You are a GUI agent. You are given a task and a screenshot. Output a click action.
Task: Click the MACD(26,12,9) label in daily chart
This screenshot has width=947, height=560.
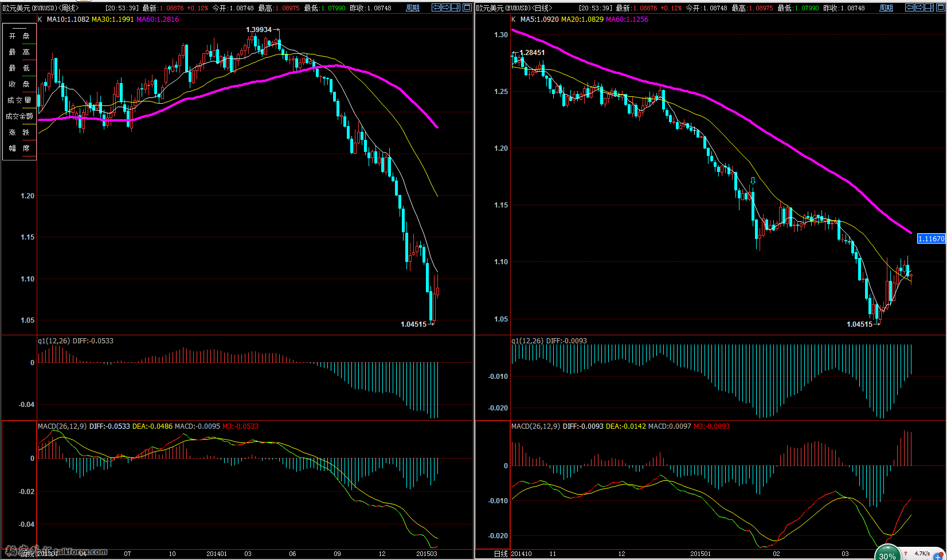pos(536,426)
